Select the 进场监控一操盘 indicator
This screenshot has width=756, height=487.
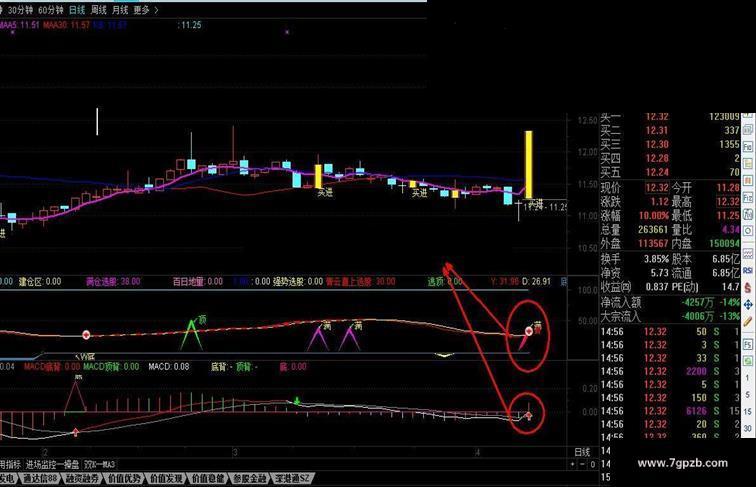pos(53,465)
